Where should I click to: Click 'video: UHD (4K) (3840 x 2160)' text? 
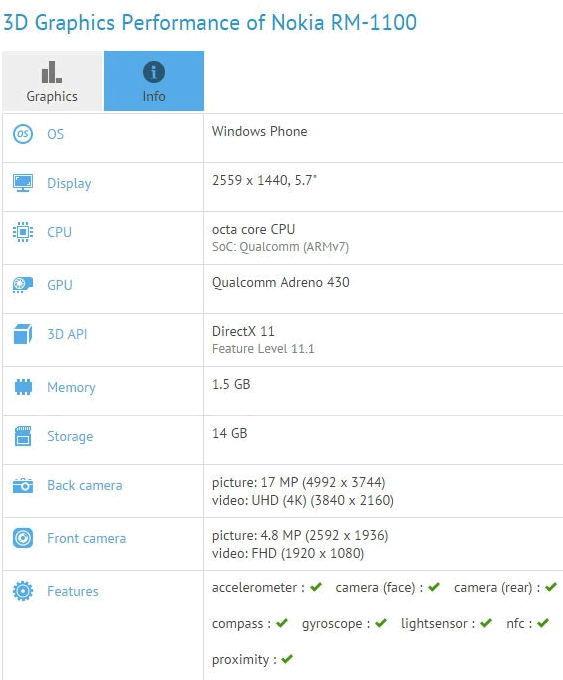303,500
